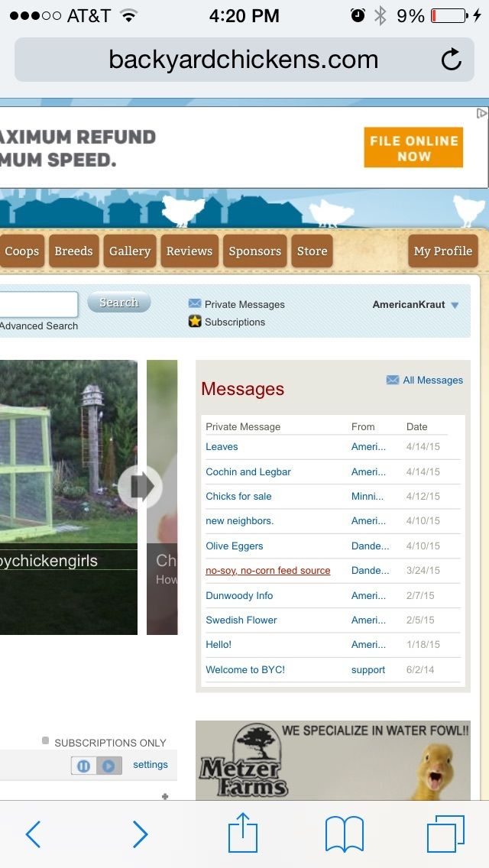Pause the live feed
Viewport: 489px width, 868px height.
coord(83,766)
